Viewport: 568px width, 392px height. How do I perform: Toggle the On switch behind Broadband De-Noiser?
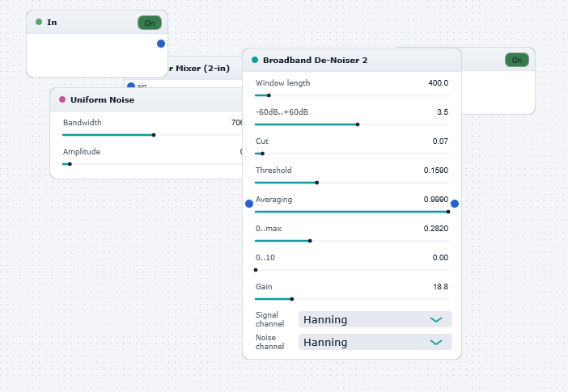517,60
